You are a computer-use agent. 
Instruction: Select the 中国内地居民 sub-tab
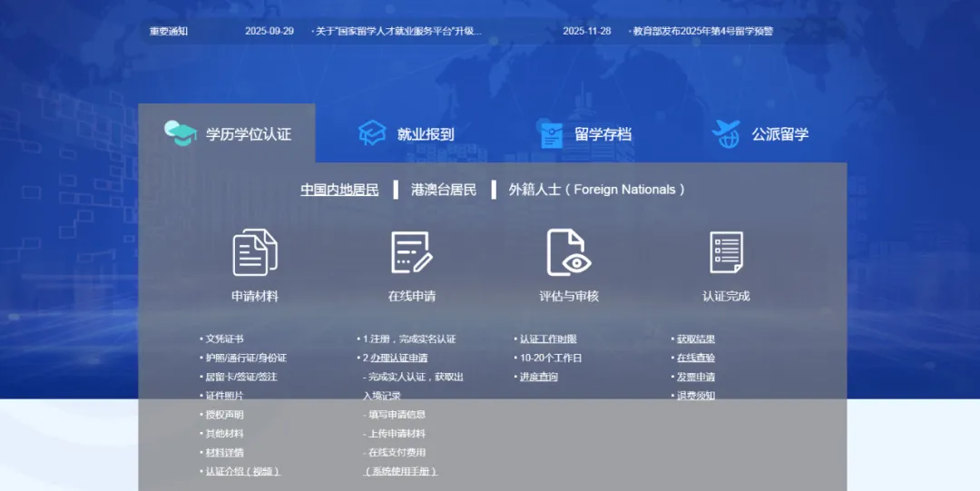(x=339, y=190)
